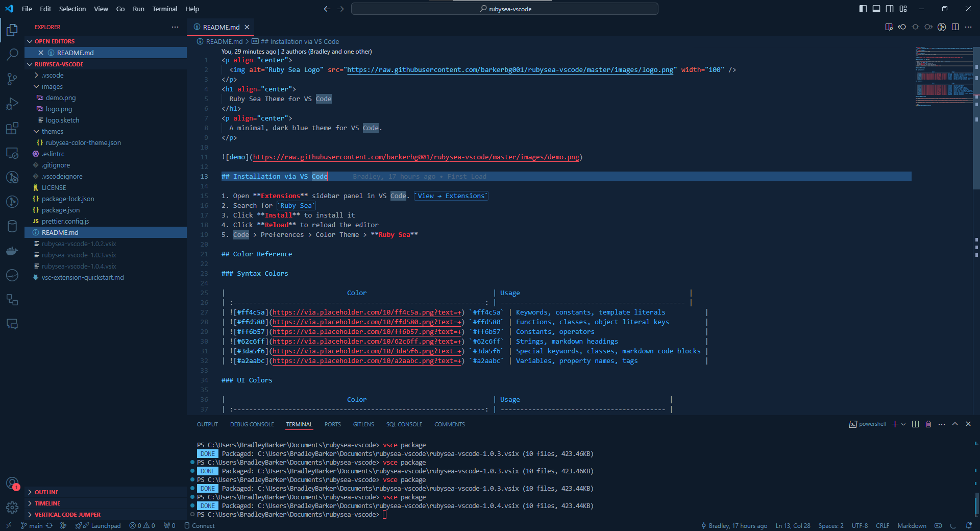Switch to the DEBUG CONSOLE tab
Screen dimensions: 980x531
(x=252, y=424)
